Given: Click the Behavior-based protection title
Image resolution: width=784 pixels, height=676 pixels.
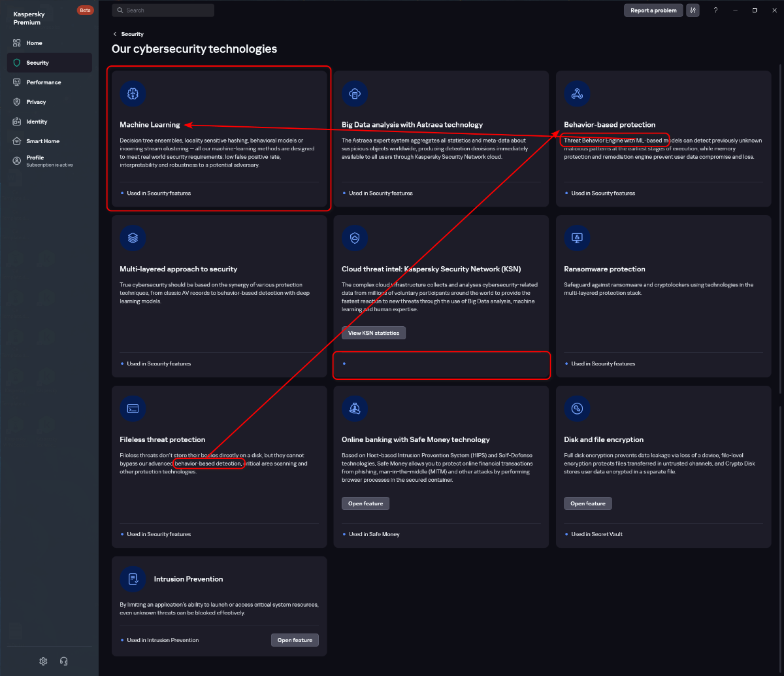Looking at the screenshot, I should (610, 125).
